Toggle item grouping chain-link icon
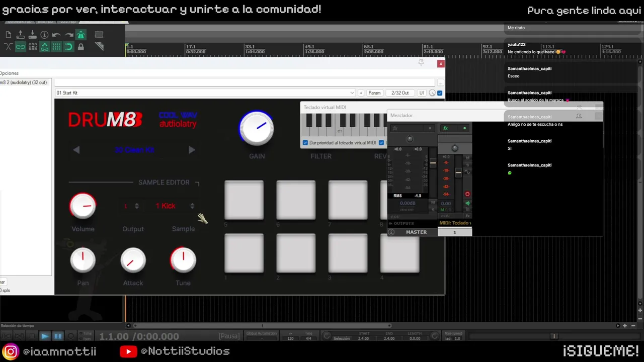 (20, 47)
